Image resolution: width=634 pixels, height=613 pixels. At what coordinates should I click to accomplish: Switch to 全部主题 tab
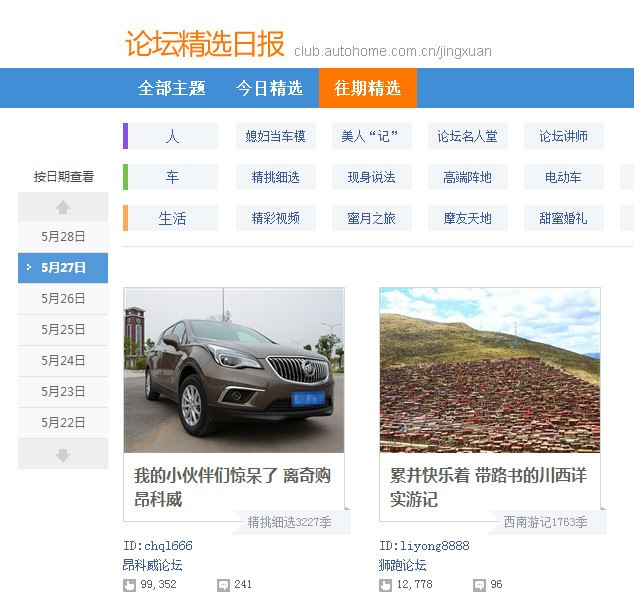(171, 88)
